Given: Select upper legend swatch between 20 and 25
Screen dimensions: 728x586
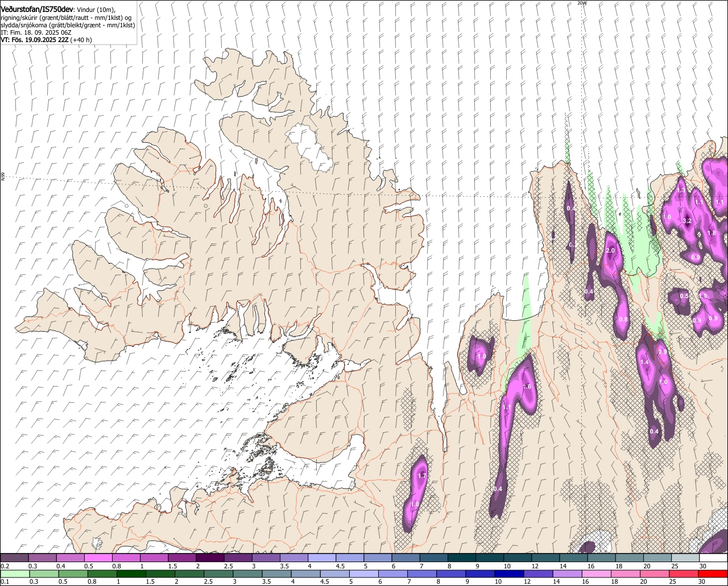Looking at the screenshot, I should pos(658,558).
